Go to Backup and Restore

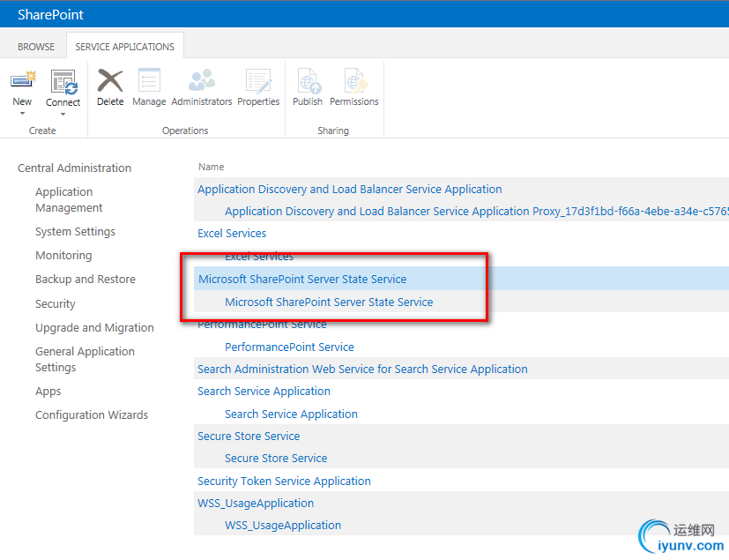click(86, 280)
